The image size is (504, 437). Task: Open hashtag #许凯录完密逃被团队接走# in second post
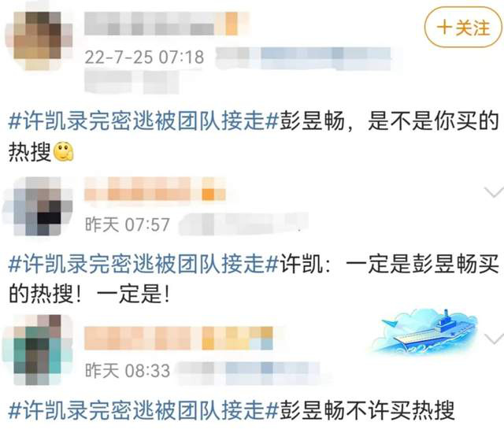point(143,264)
